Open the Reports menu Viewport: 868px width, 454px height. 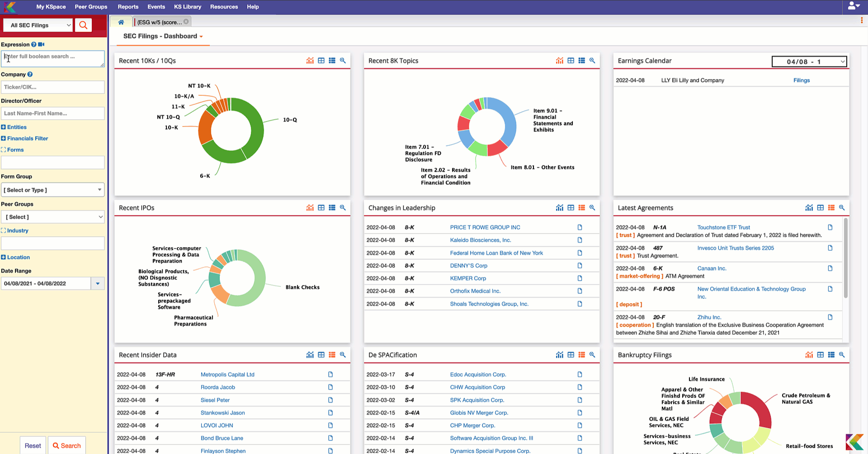(x=128, y=7)
